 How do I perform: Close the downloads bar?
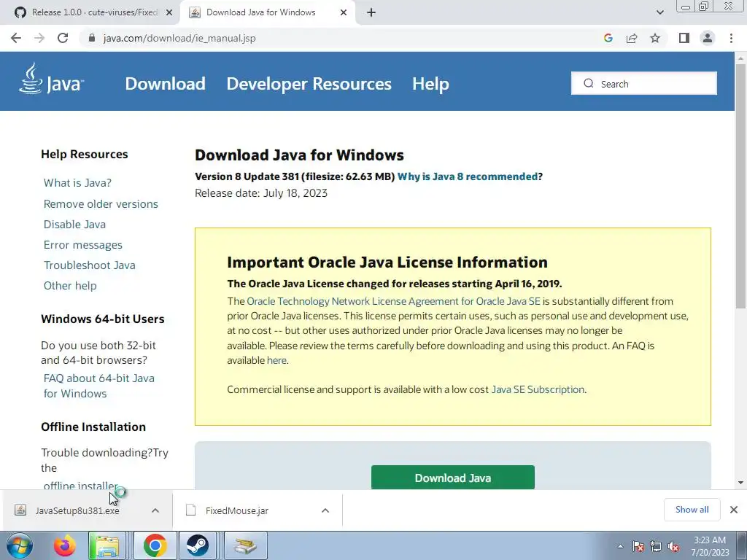[734, 510]
